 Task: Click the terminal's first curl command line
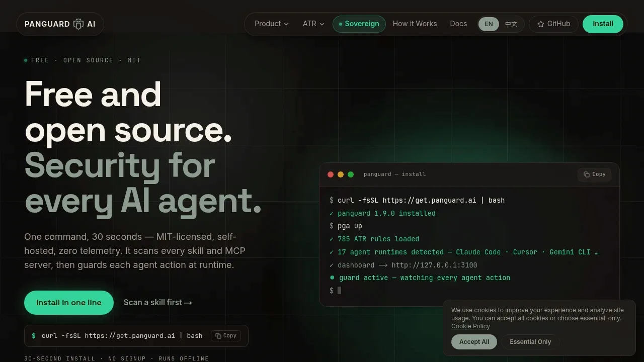click(x=417, y=200)
